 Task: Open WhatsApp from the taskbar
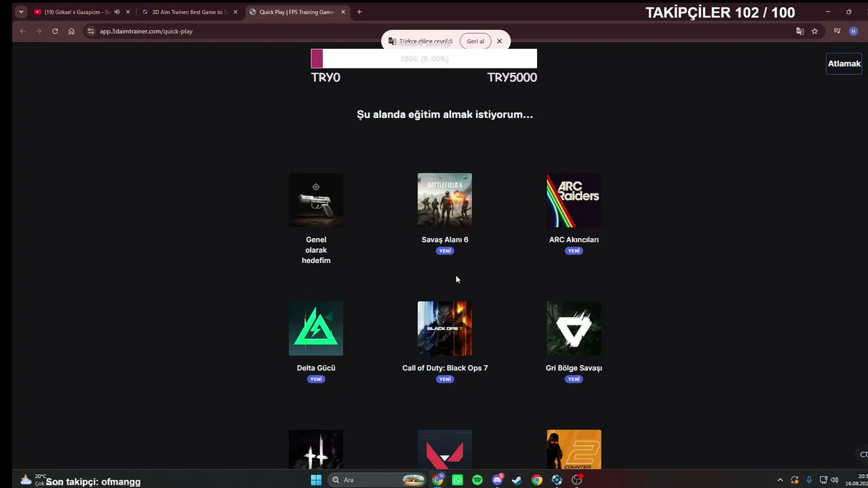(458, 480)
